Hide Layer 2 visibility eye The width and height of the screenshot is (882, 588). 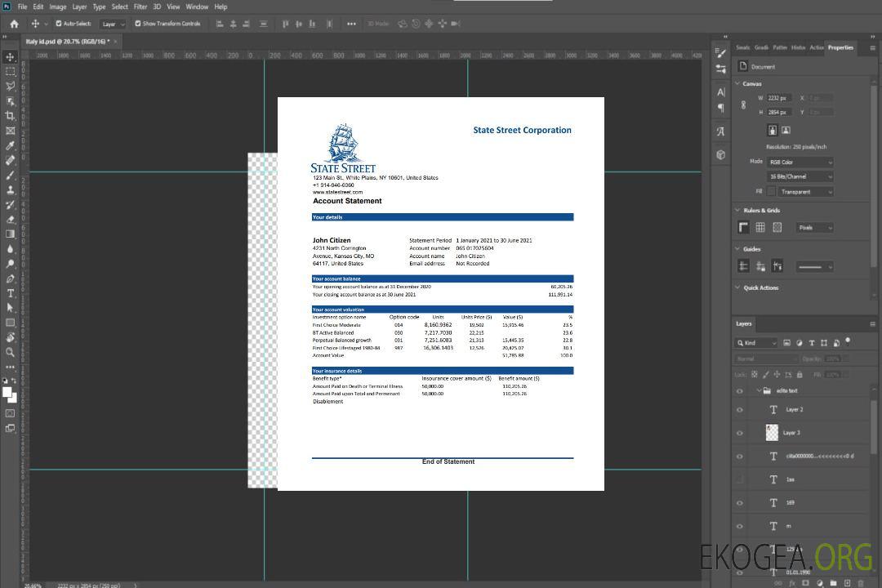(740, 410)
